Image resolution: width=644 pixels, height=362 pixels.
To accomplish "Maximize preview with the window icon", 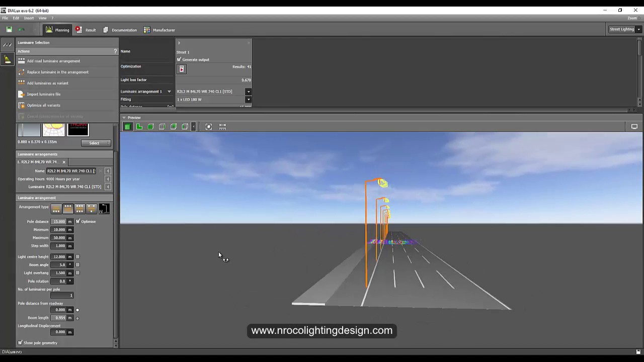I will [x=634, y=127].
